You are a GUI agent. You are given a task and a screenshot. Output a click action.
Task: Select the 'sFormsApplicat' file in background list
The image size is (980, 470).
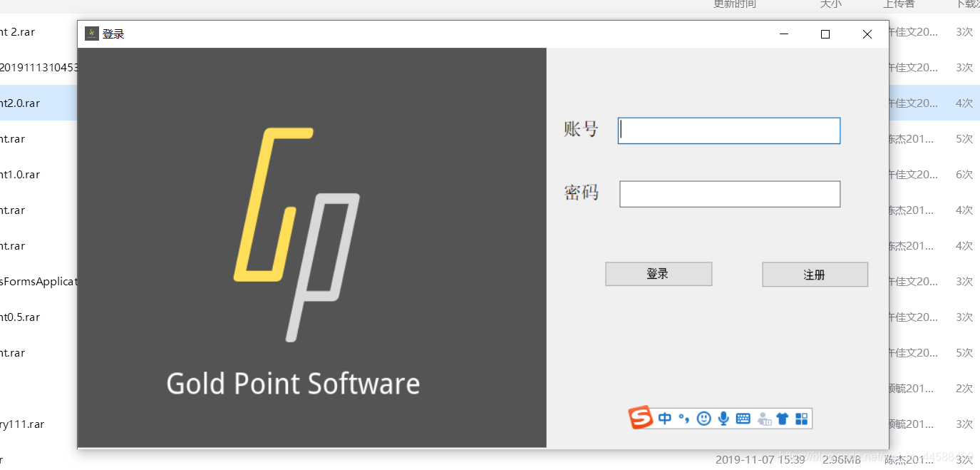(x=38, y=282)
